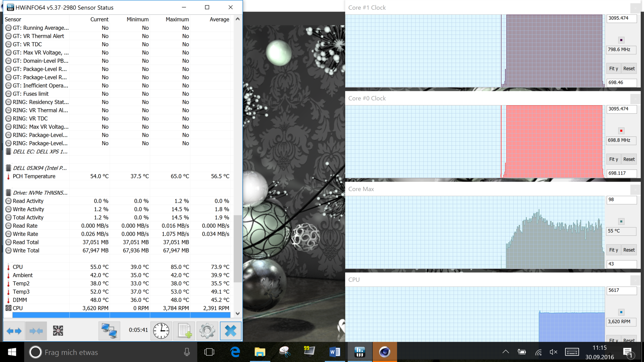
Task: Click the chip icon beside DELL EC: DELL XPS
Action: 8,152
